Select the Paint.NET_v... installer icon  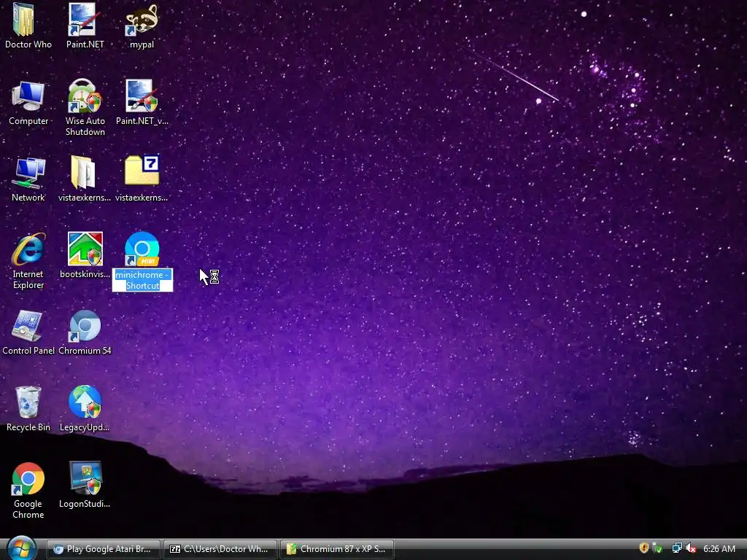[x=142, y=96]
